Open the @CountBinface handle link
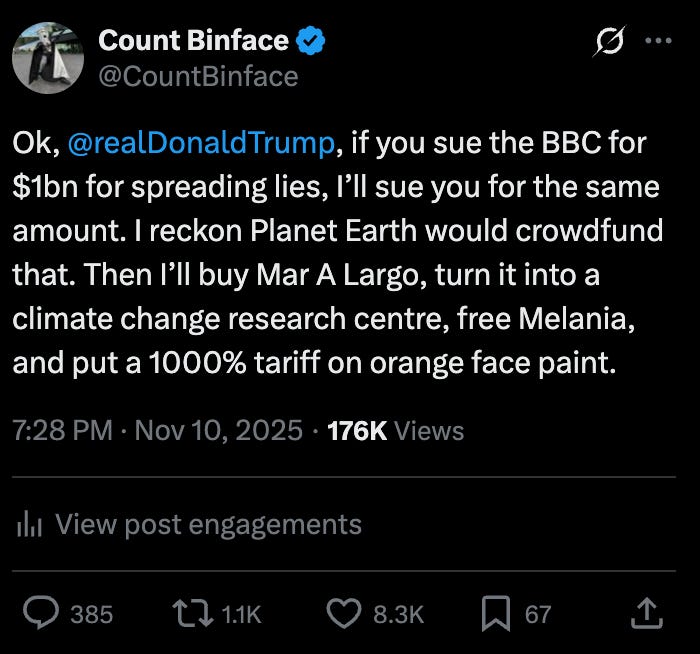The image size is (700, 654). click(x=197, y=76)
